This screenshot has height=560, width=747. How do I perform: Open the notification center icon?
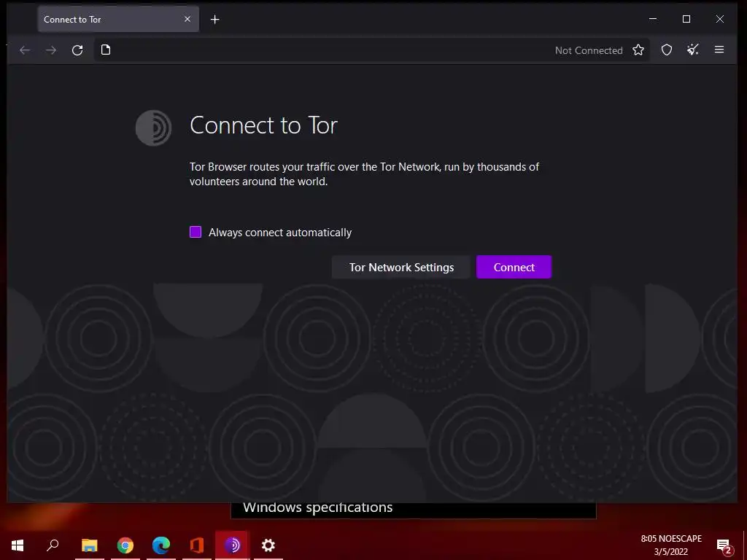[x=724, y=546]
